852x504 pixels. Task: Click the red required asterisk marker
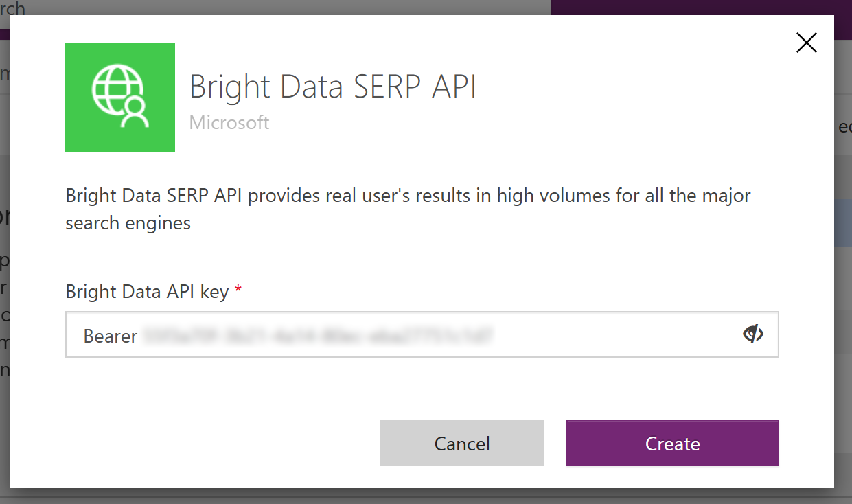(237, 289)
